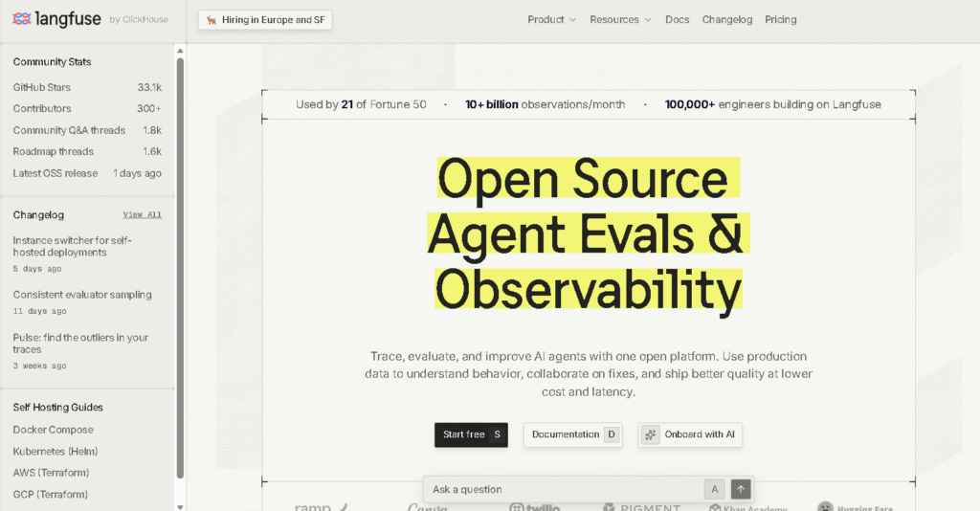Click the Product nav label

[x=546, y=19]
